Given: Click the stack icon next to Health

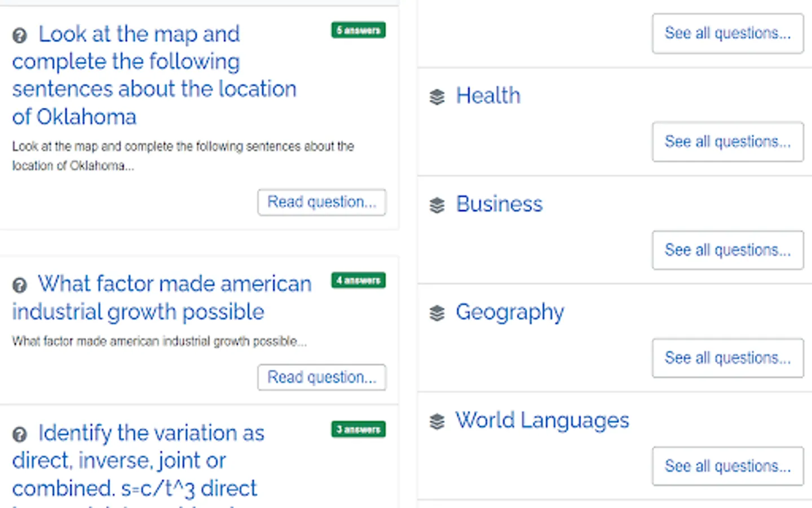Looking at the screenshot, I should tap(437, 97).
